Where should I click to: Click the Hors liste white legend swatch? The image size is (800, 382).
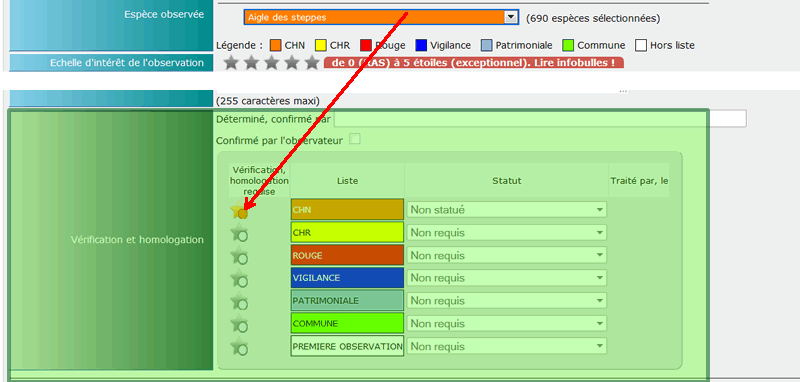click(641, 45)
